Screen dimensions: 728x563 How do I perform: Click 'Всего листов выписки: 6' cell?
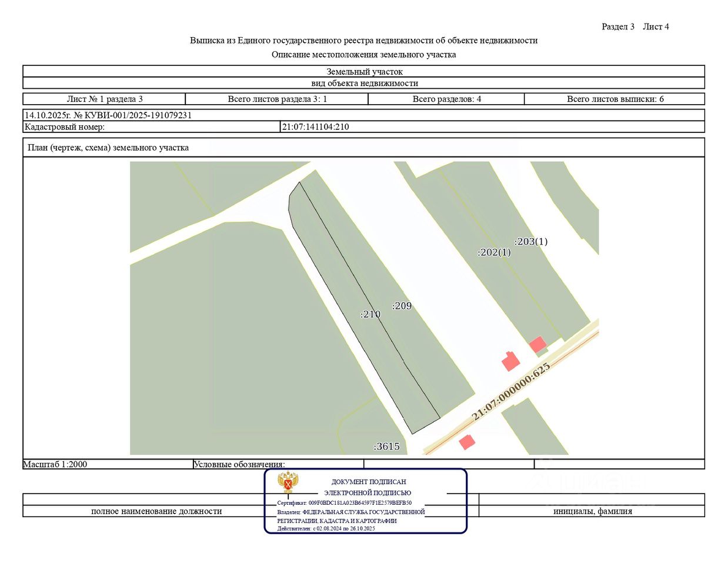coord(615,99)
